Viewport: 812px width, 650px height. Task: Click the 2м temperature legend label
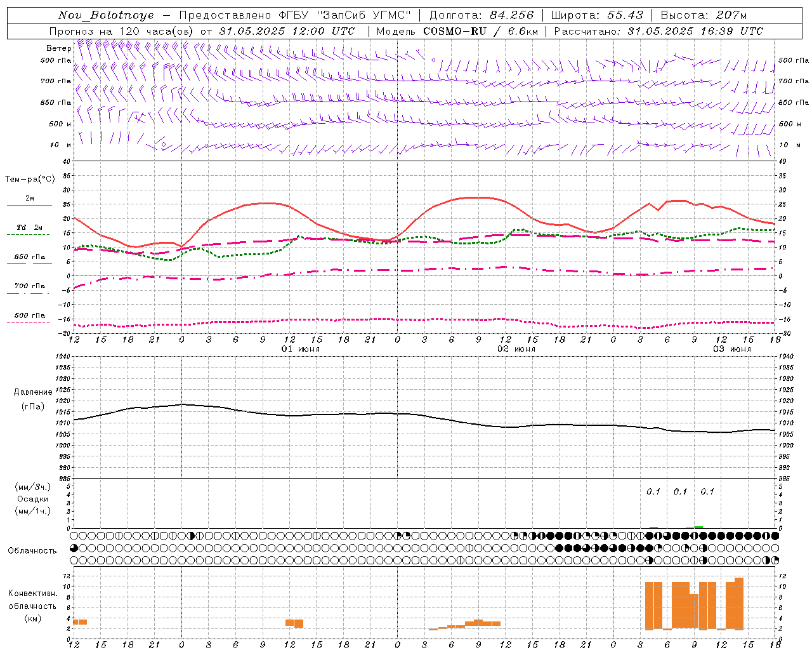pyautogui.click(x=30, y=198)
